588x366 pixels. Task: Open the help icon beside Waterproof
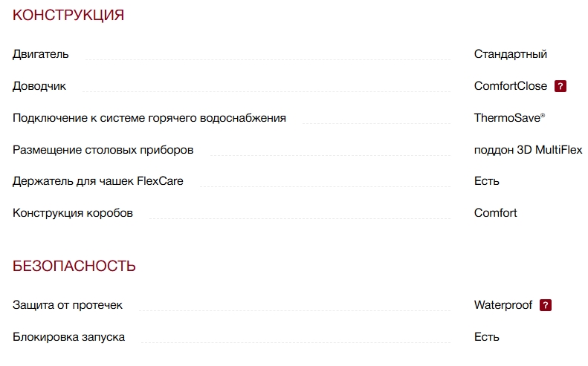tap(546, 305)
